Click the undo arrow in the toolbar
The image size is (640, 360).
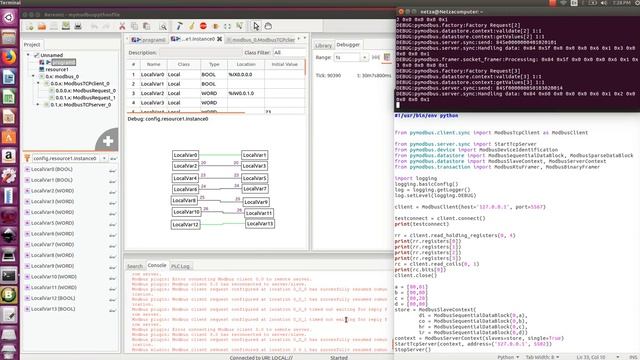pyautogui.click(x=94, y=26)
